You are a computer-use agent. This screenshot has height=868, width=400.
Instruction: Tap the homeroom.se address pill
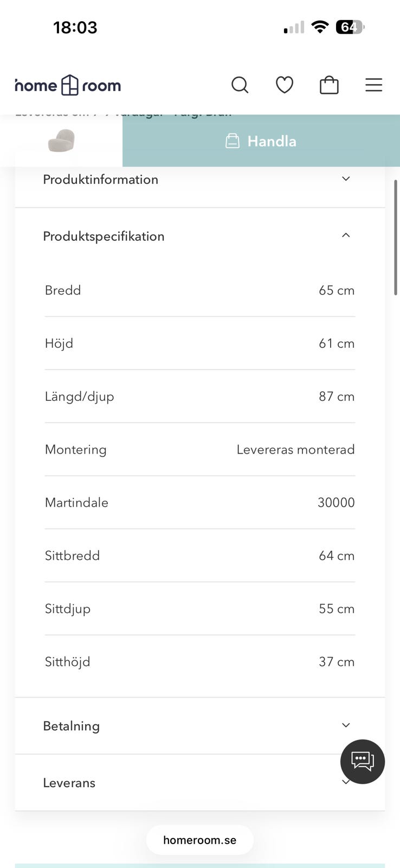(199, 840)
